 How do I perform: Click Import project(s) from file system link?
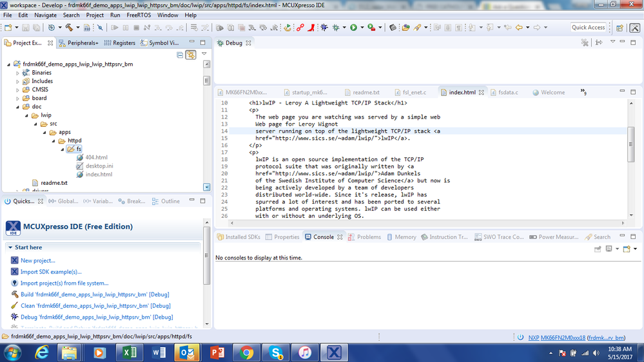(x=64, y=283)
